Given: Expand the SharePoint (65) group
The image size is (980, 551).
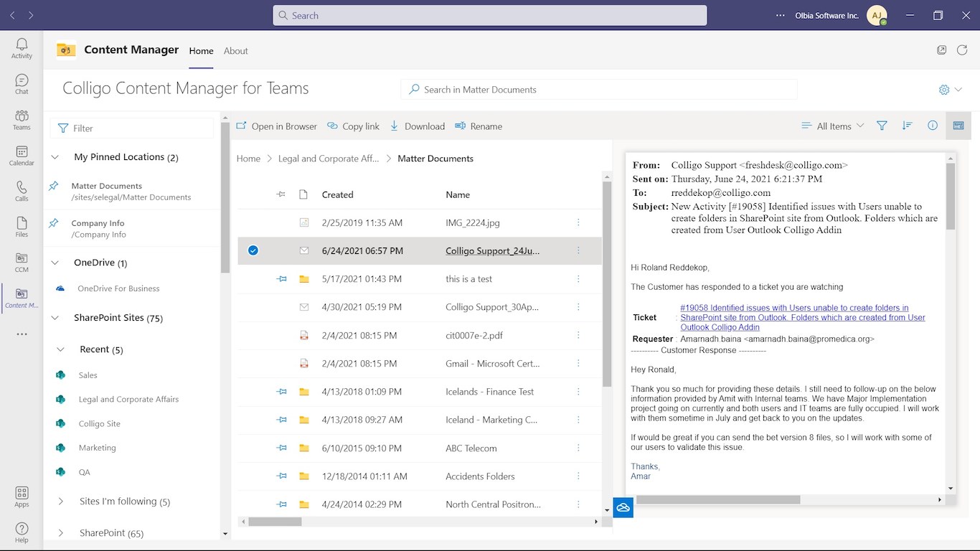Looking at the screenshot, I should [61, 533].
